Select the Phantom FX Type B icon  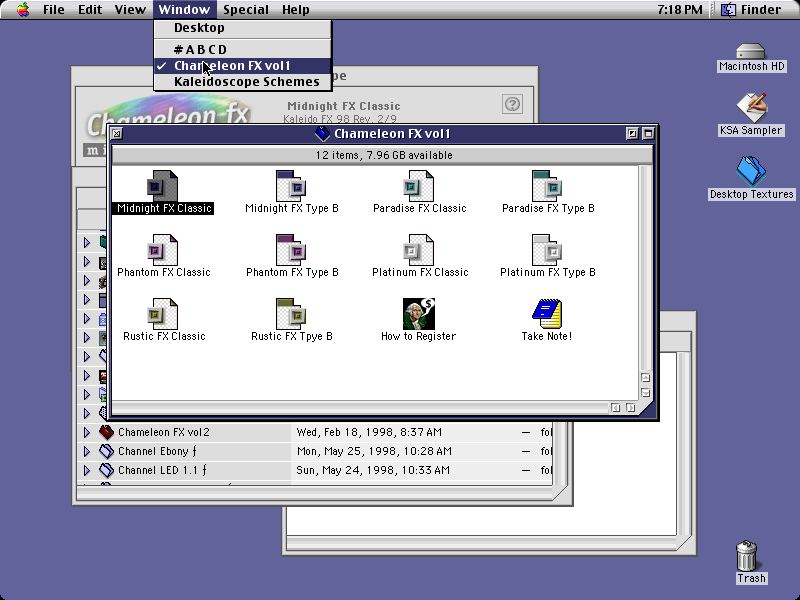click(x=291, y=249)
